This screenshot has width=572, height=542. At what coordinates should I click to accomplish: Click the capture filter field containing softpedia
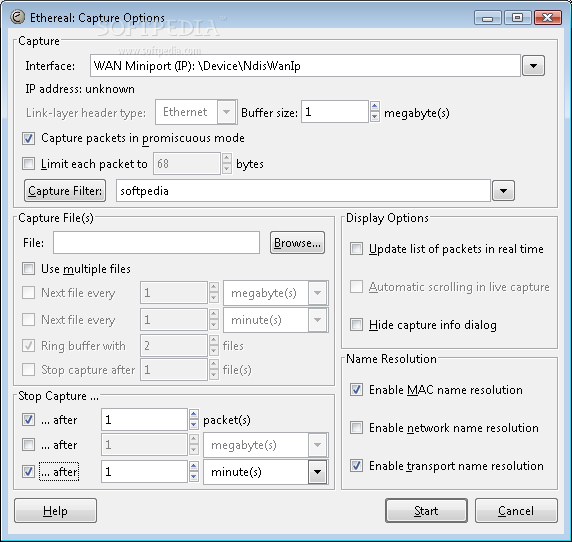tap(303, 191)
